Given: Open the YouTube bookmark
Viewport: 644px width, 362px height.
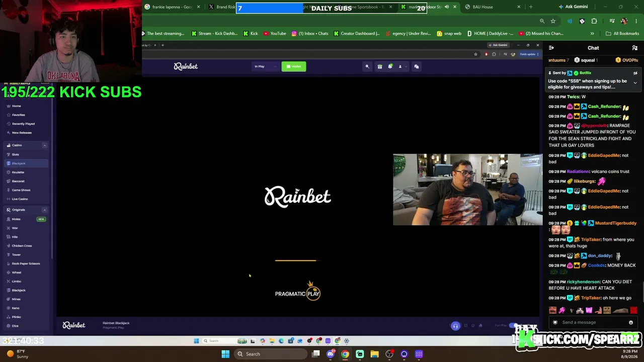Looking at the screenshot, I should pos(274,34).
